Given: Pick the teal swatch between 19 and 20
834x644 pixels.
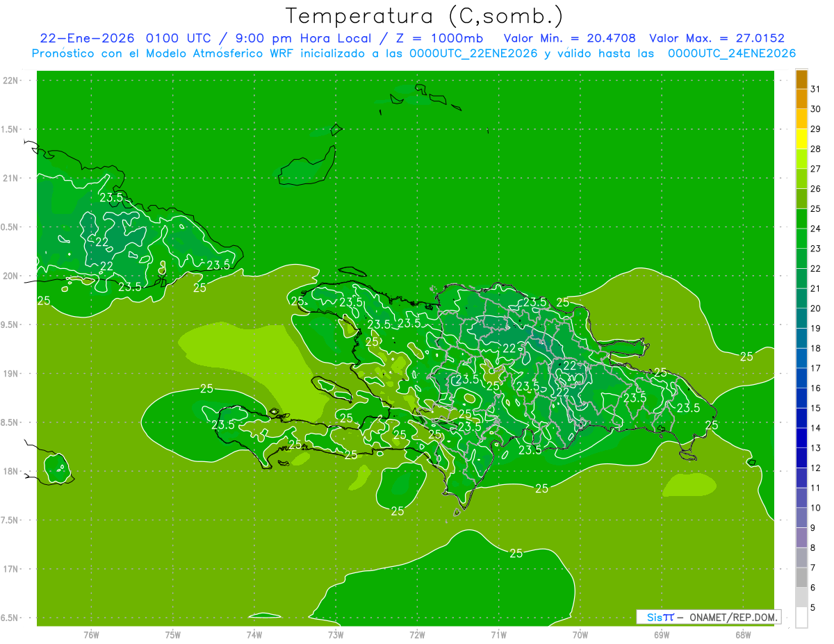Looking at the screenshot, I should 801,318.
